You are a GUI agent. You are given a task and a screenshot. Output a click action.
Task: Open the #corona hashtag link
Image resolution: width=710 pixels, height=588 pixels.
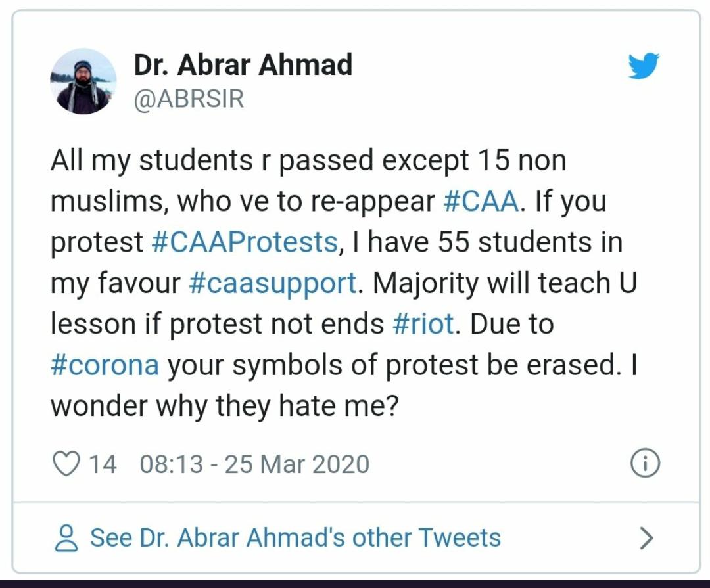[x=105, y=365]
